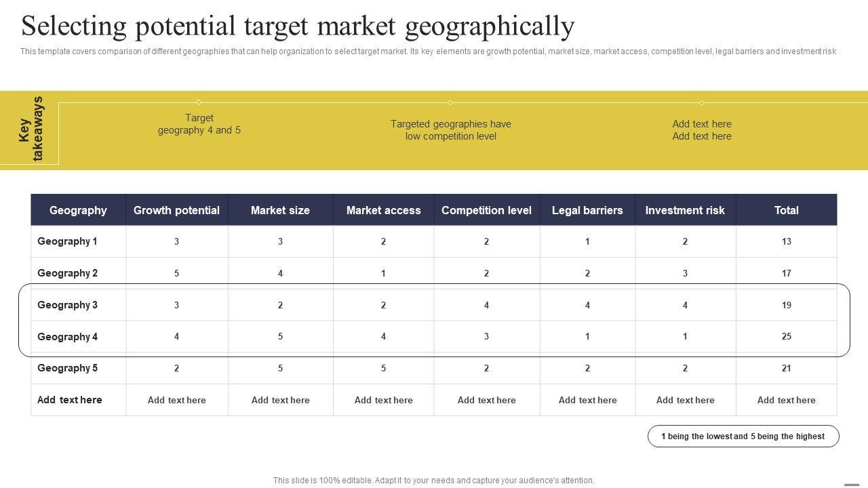Select the 'Target geography 4 and 5' text
The height and width of the screenshot is (488, 868).
pyautogui.click(x=199, y=124)
